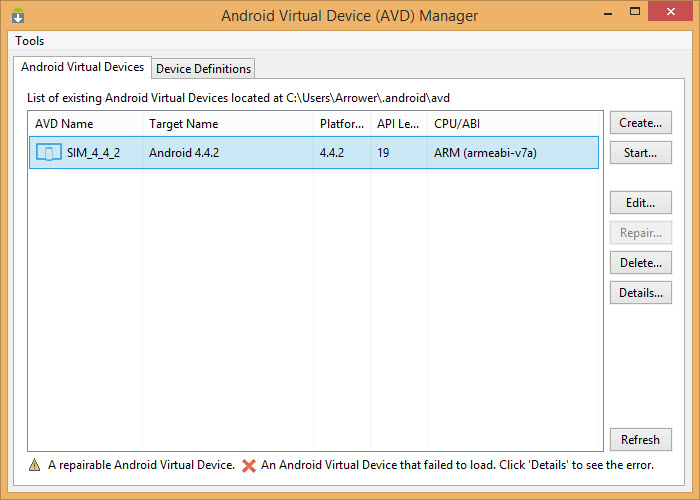
Task: Switch to the Device Definitions tab
Action: pos(203,69)
